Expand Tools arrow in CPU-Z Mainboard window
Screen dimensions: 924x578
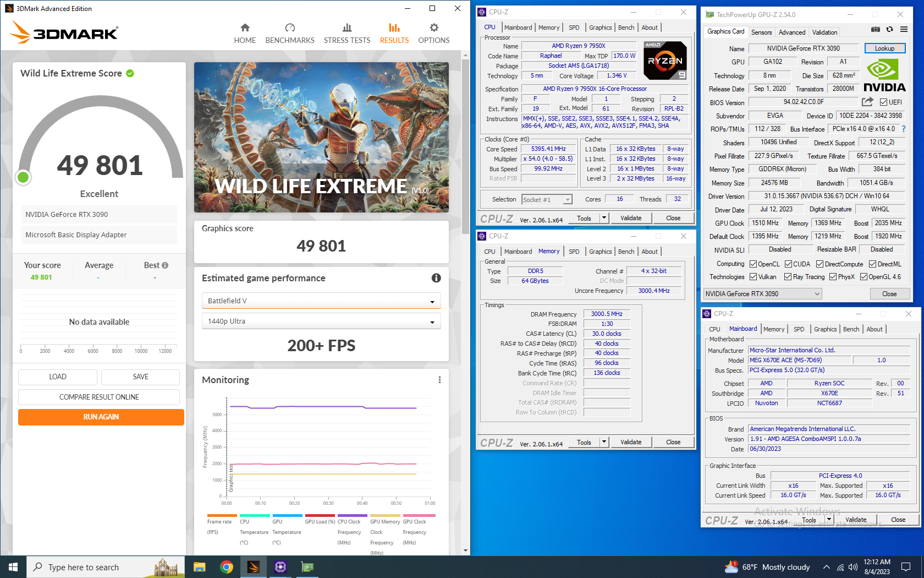(829, 520)
